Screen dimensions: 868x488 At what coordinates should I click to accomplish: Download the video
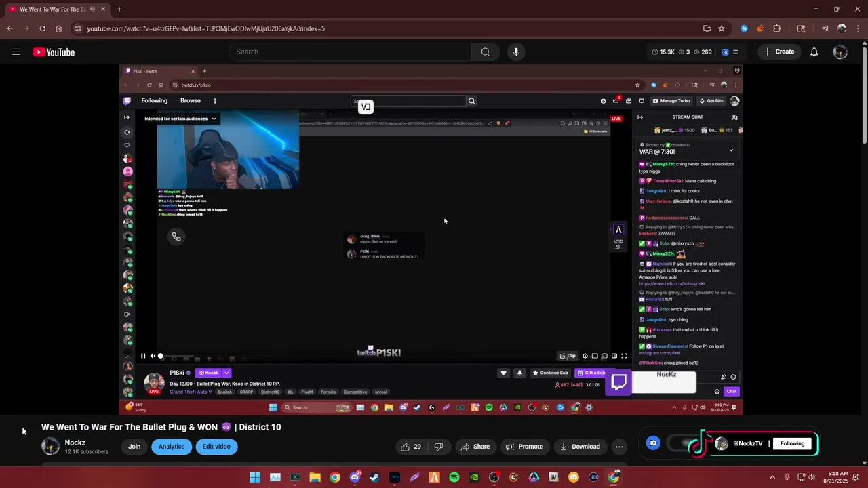[x=580, y=447]
